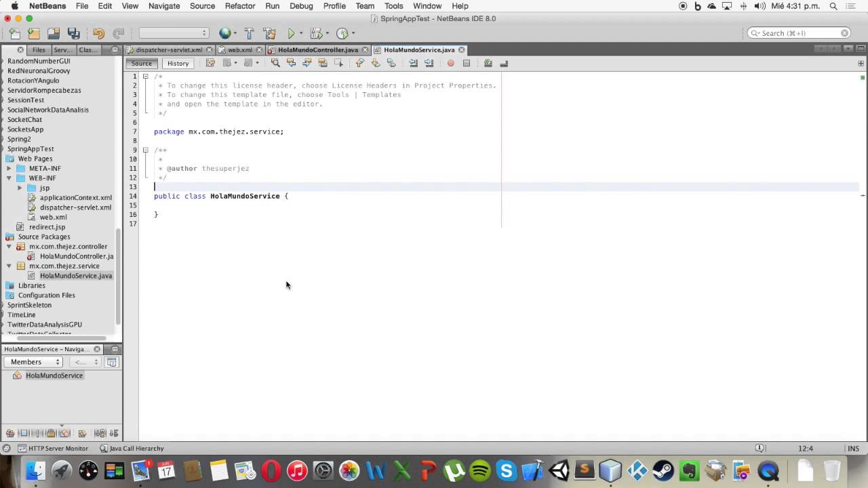The image size is (868, 488).
Task: Click the Search input field
Action: 799,33
